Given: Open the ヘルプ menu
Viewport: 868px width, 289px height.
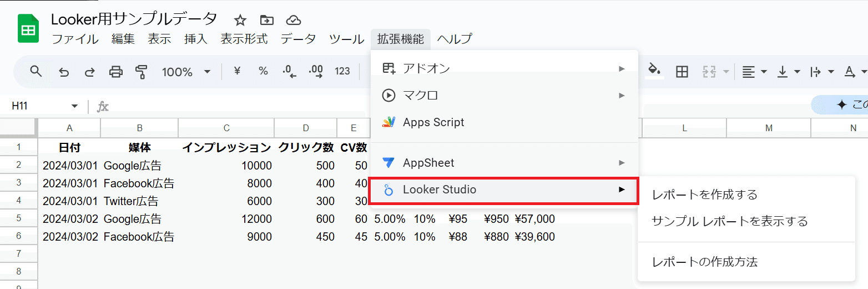Looking at the screenshot, I should (x=455, y=39).
